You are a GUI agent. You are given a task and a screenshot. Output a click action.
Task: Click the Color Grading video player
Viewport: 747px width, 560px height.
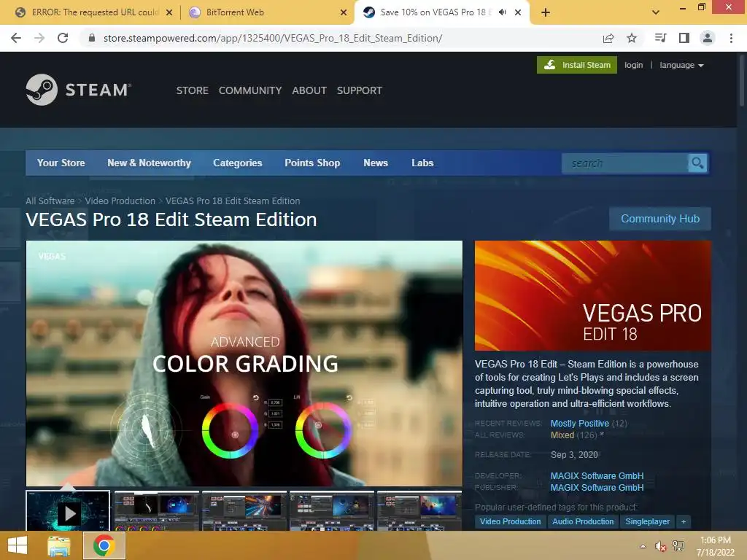pyautogui.click(x=244, y=363)
